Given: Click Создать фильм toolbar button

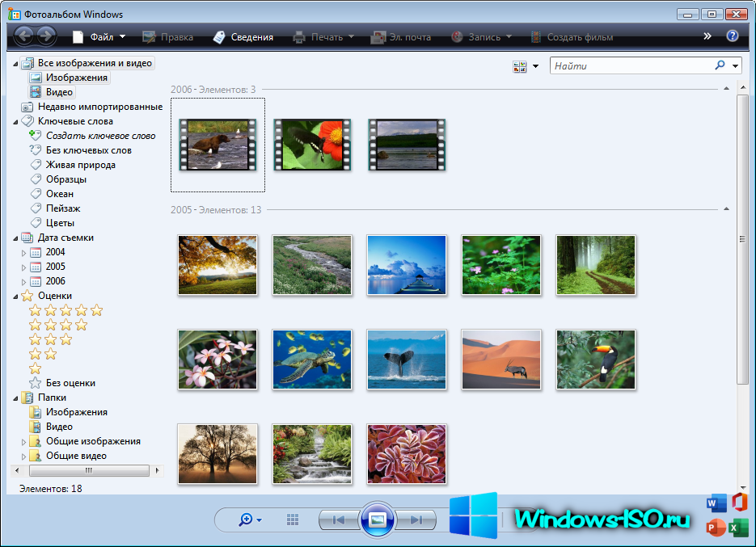Looking at the screenshot, I should pos(572,36).
